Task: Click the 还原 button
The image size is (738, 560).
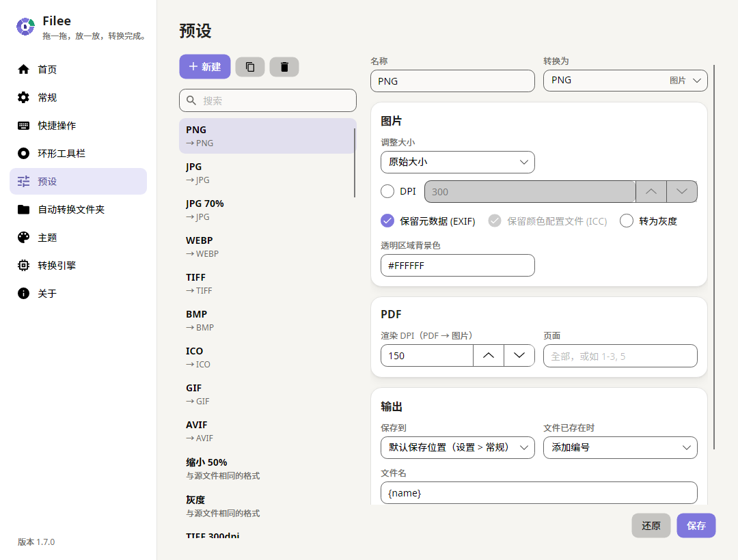Action: (x=651, y=526)
